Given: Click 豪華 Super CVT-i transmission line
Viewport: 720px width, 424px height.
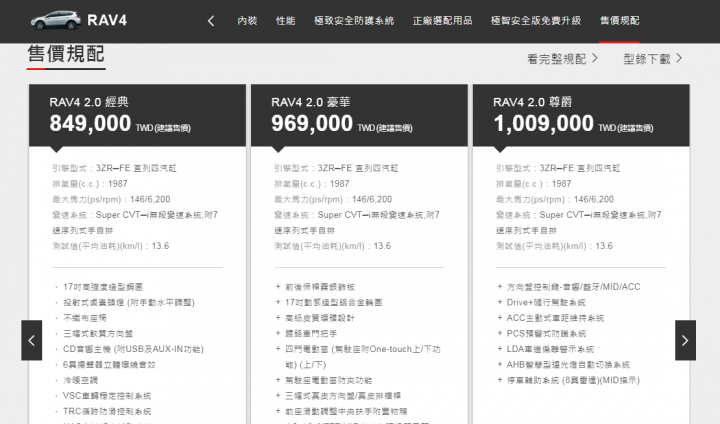Looking at the screenshot, I should pyautogui.click(x=357, y=223).
